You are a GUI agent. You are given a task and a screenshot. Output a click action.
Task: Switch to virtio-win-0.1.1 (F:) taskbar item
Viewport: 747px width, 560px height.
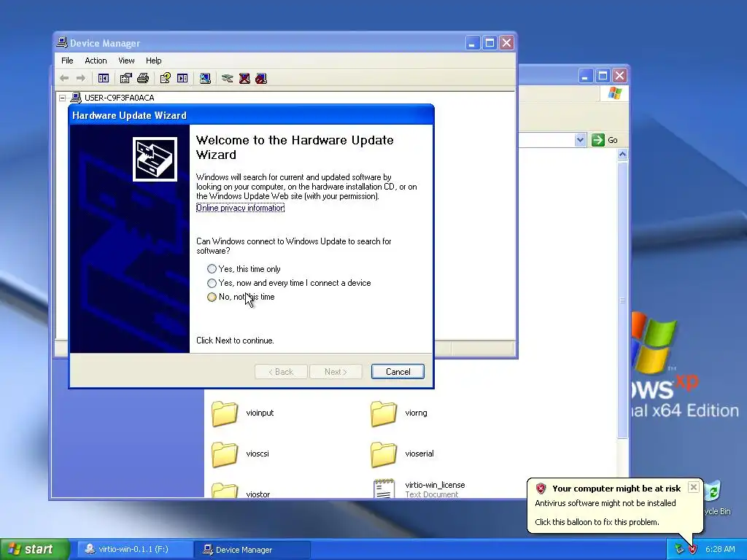click(x=133, y=550)
